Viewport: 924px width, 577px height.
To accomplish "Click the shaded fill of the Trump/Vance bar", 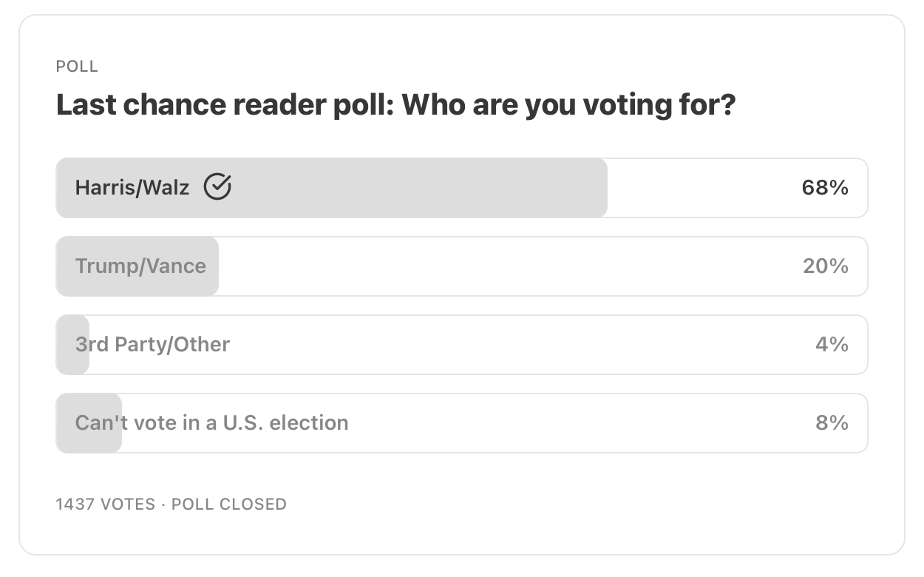I will [x=137, y=266].
